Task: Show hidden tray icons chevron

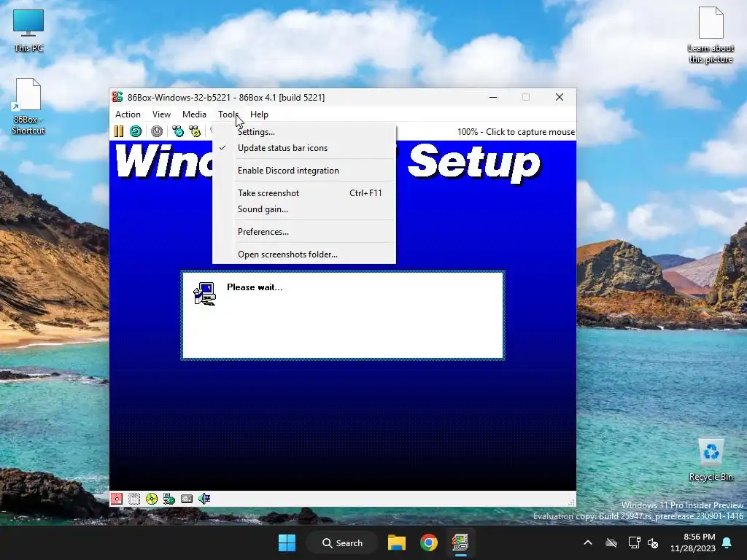Action: 588,542
